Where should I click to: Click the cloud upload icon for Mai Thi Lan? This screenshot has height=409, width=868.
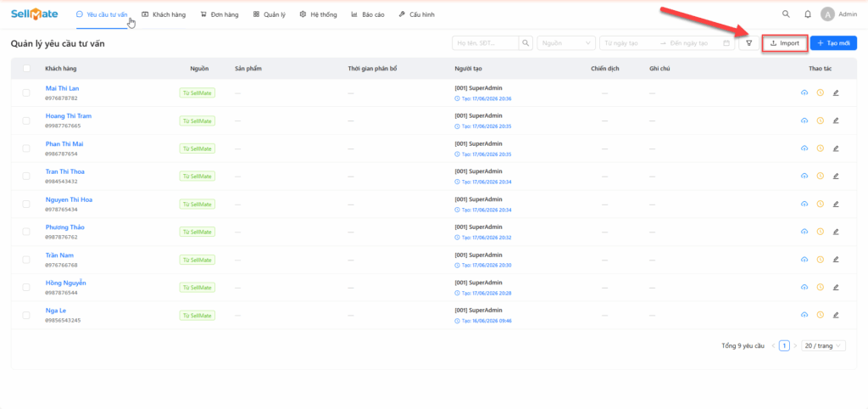(x=804, y=92)
